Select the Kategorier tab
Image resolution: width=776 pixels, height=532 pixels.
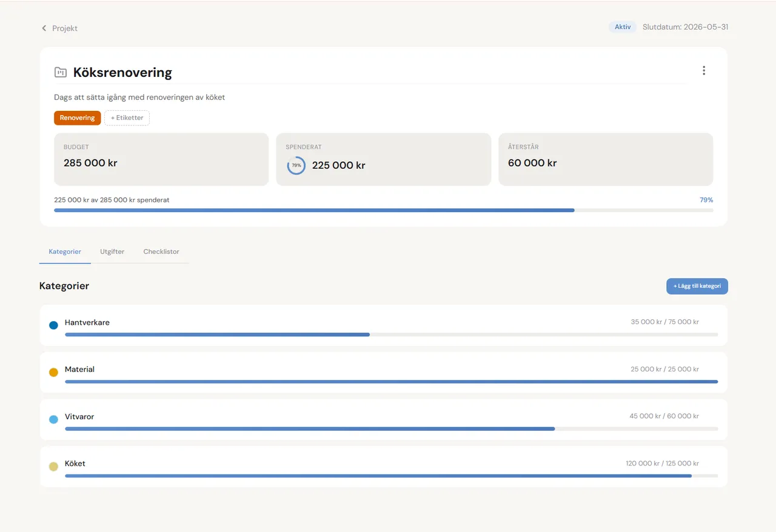(65, 251)
